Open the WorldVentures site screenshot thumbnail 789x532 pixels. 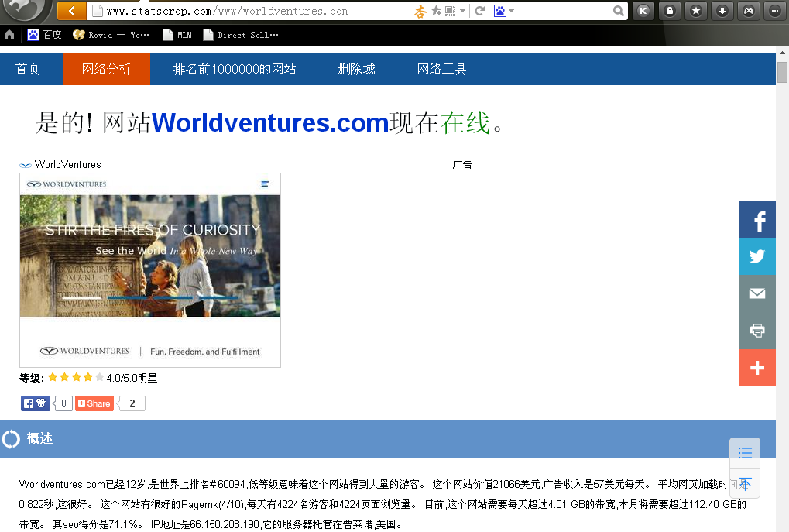tap(150, 270)
